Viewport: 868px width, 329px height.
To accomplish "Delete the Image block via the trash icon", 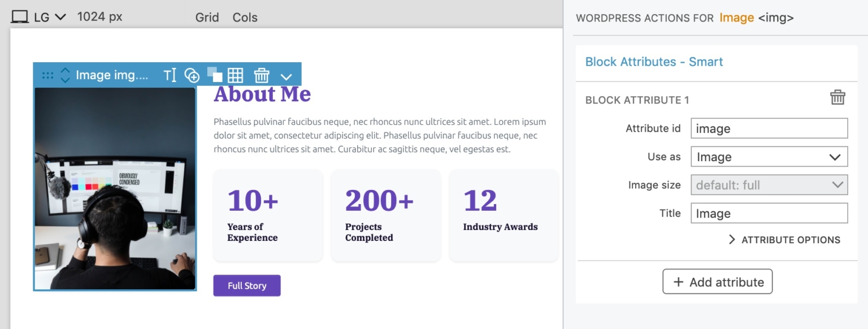I will pyautogui.click(x=261, y=75).
